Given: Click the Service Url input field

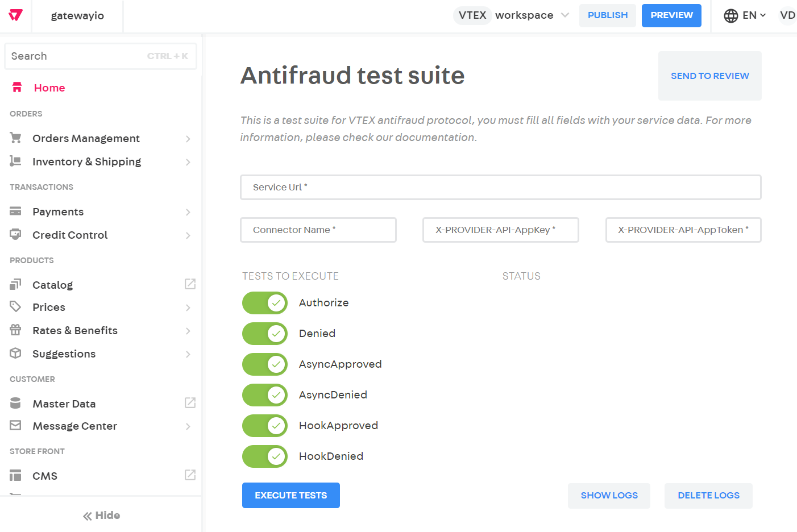Looking at the screenshot, I should tap(501, 187).
